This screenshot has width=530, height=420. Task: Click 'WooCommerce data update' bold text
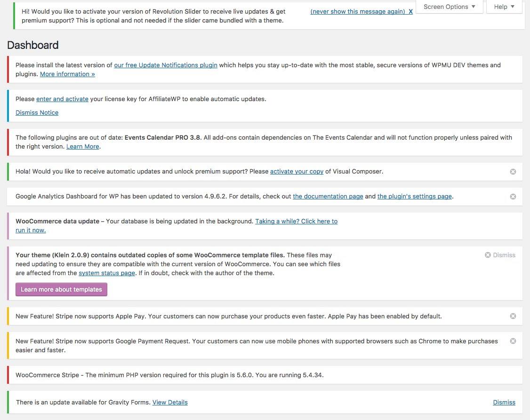[57, 221]
